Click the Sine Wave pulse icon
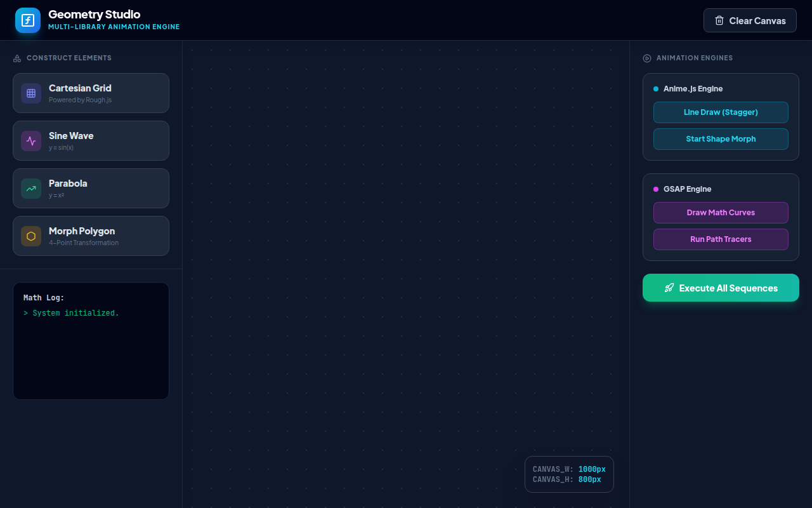 click(31, 141)
